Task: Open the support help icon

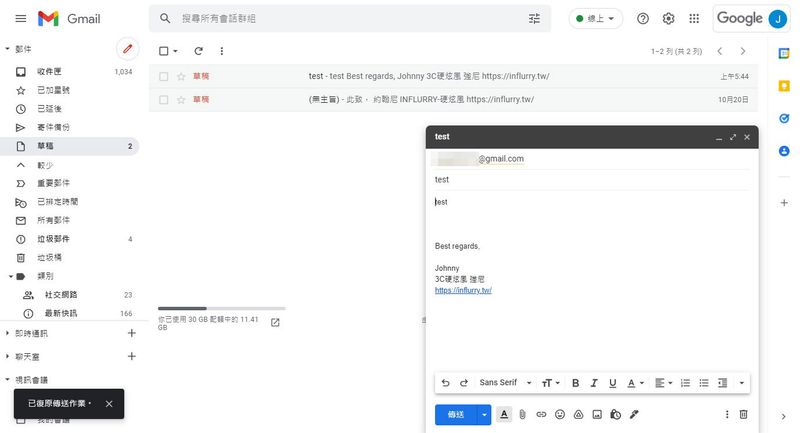Action: pos(643,19)
